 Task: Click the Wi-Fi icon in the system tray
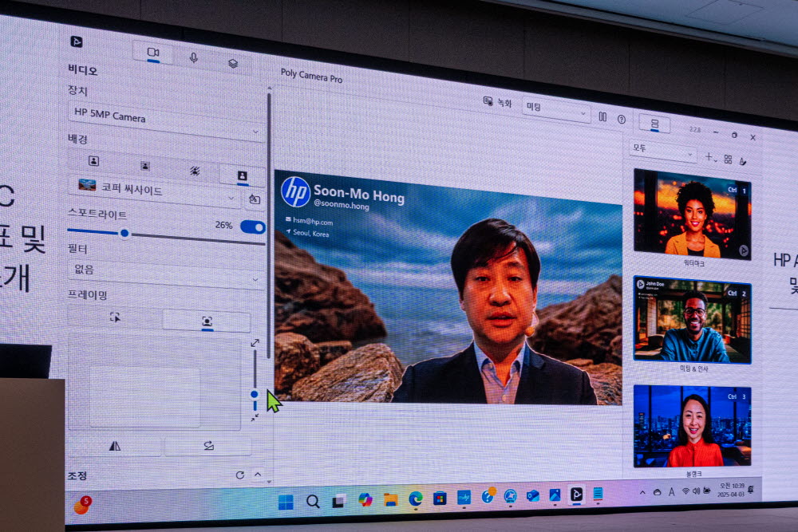click(685, 491)
